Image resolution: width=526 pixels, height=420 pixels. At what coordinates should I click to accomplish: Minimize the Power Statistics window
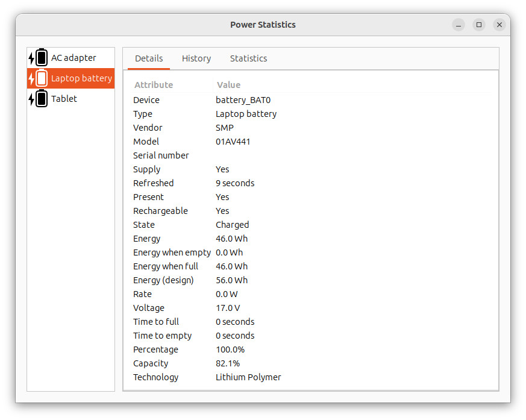tap(459, 25)
